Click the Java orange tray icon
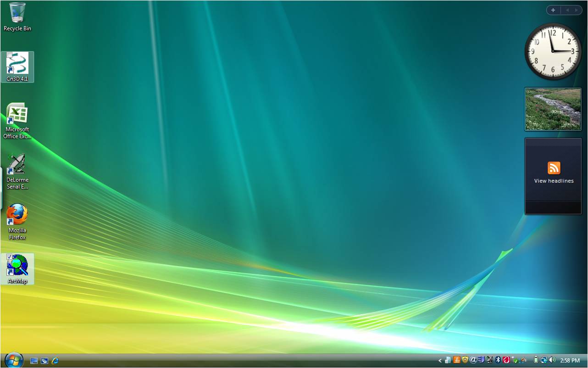The height and width of the screenshot is (368, 588). 457,360
